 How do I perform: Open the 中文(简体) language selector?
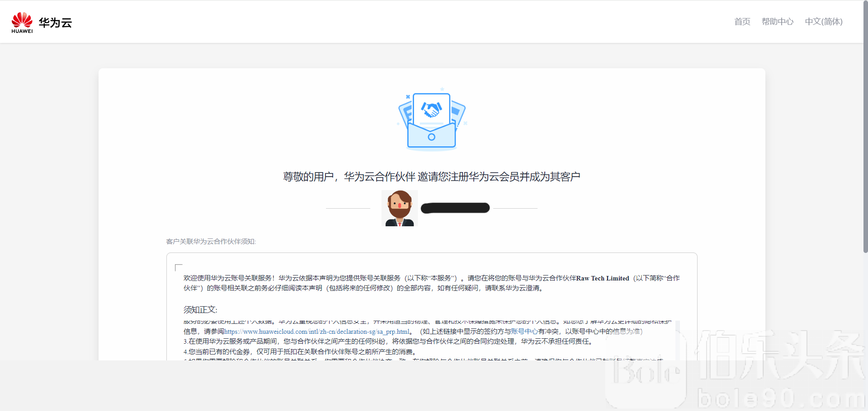pyautogui.click(x=824, y=22)
